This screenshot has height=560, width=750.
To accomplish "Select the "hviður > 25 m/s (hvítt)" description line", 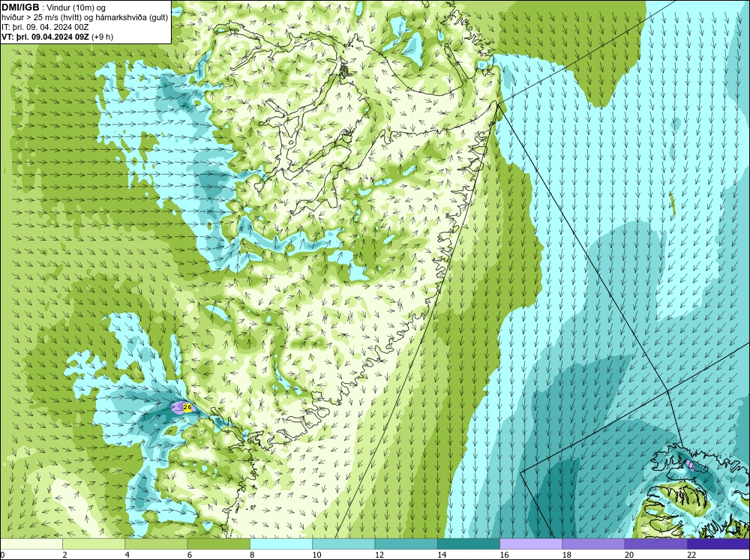I will 41,17.
